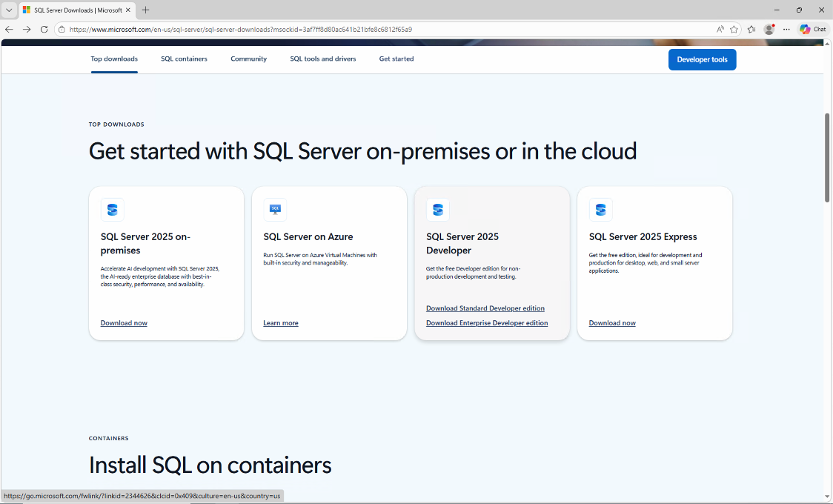Click the SQL Server 2025 Developer heading
The width and height of the screenshot is (833, 504).
click(462, 243)
